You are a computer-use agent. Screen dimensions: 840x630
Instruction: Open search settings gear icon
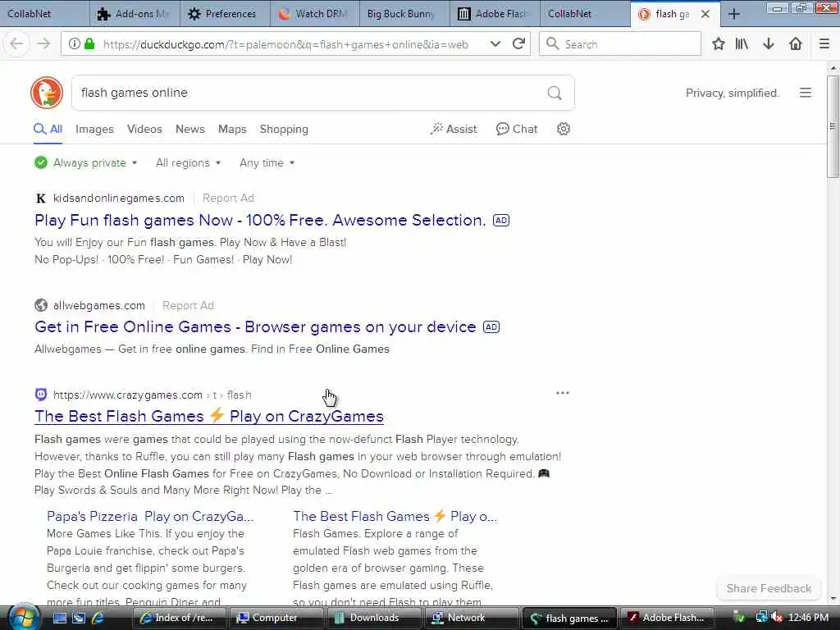click(563, 129)
